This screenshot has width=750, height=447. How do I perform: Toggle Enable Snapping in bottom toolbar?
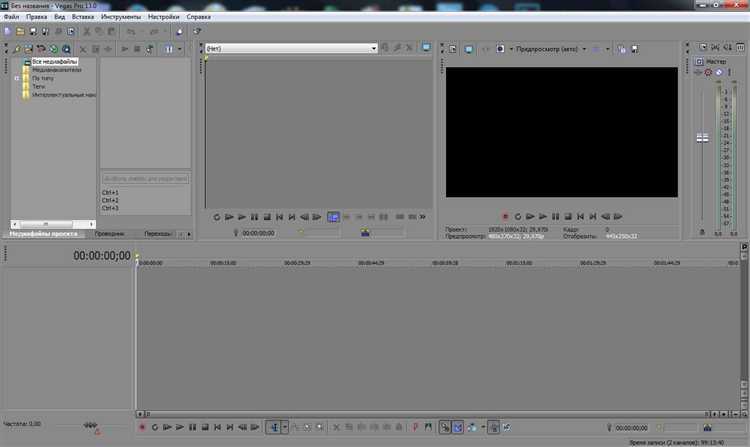pyautogui.click(x=445, y=427)
